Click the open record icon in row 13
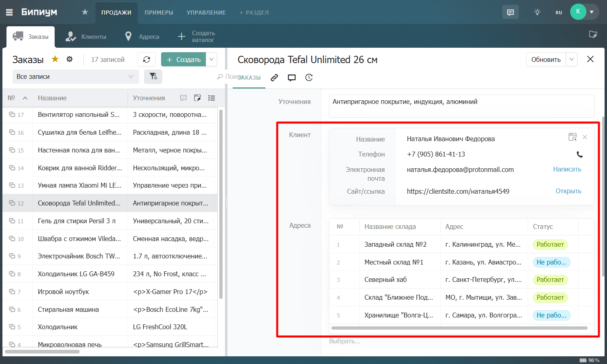 pos(12,185)
